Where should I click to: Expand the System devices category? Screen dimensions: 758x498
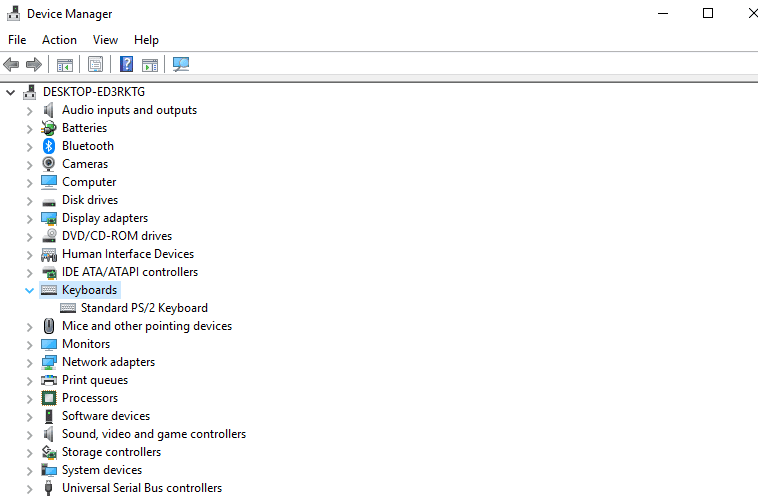[29, 471]
